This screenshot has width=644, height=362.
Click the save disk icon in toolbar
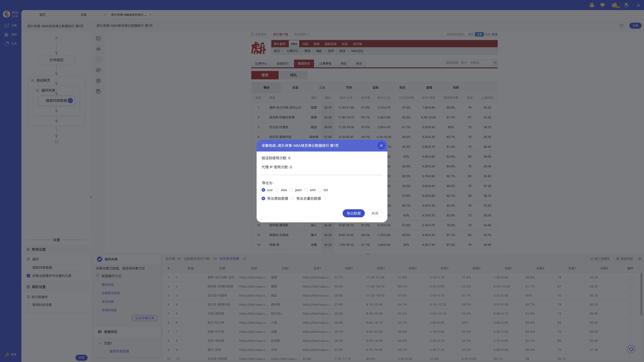tap(98, 91)
